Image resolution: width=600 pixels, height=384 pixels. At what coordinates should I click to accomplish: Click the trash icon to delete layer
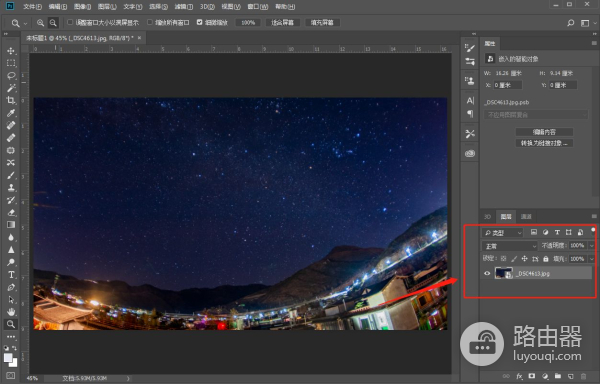point(583,376)
